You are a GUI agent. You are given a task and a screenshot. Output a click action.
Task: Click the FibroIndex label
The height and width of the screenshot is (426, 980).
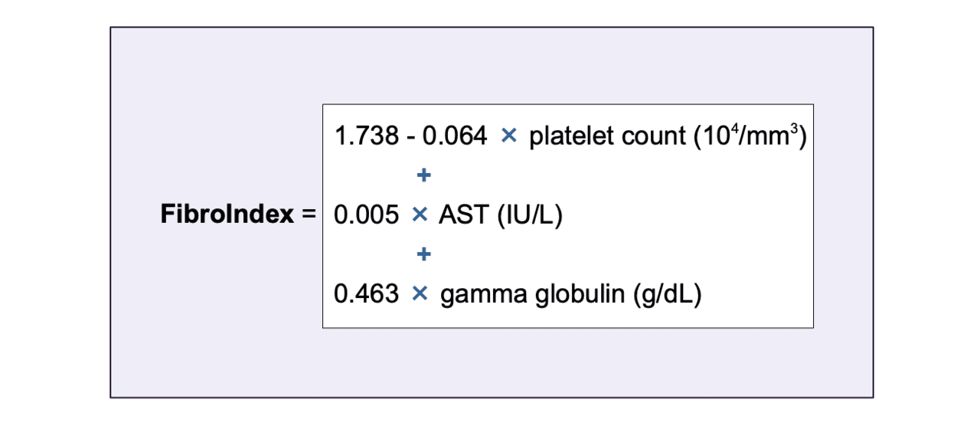click(x=227, y=215)
